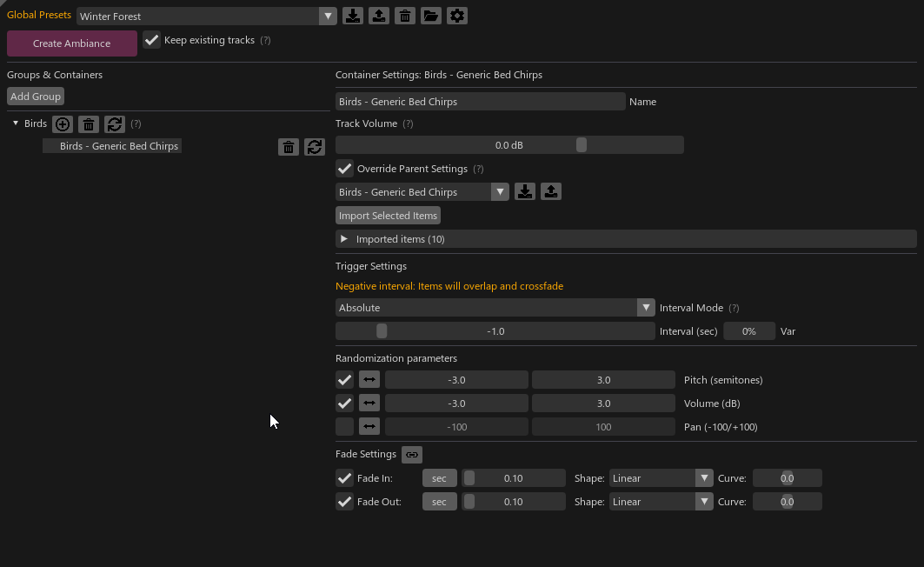Click the Volume range link arrows icon

pyautogui.click(x=369, y=404)
